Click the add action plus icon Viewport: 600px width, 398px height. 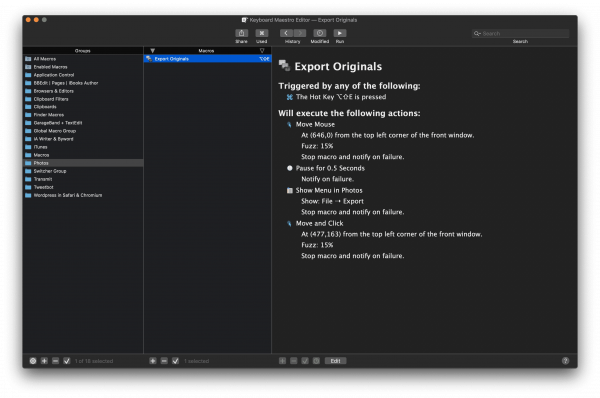click(282, 361)
